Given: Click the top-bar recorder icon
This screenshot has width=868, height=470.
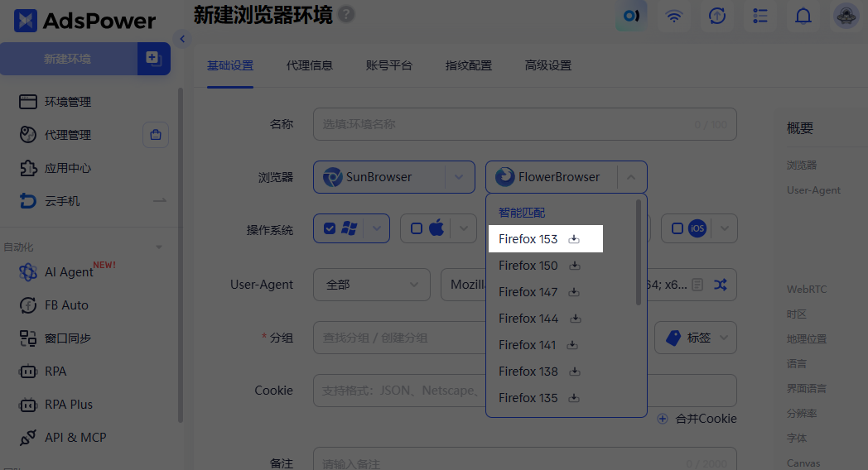Looking at the screenshot, I should [631, 16].
